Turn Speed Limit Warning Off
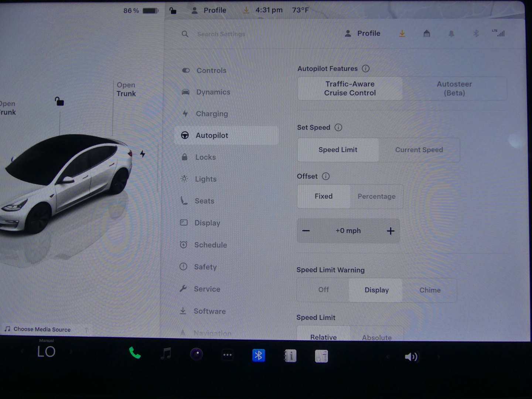This screenshot has width=532, height=399. tap(323, 290)
